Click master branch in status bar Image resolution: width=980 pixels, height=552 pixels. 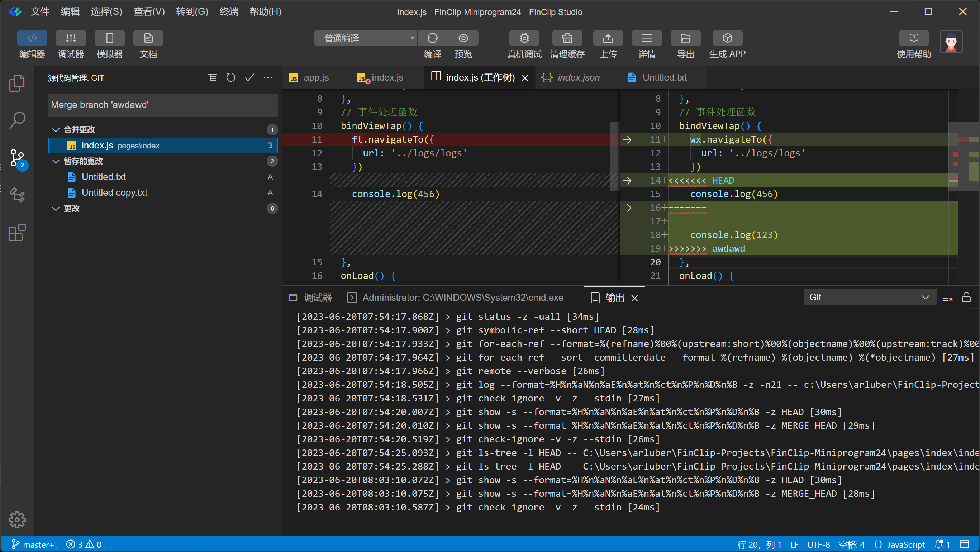tap(35, 544)
